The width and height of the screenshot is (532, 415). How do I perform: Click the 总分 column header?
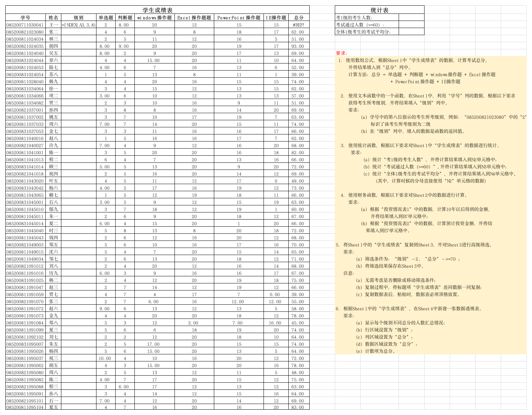[x=299, y=17]
